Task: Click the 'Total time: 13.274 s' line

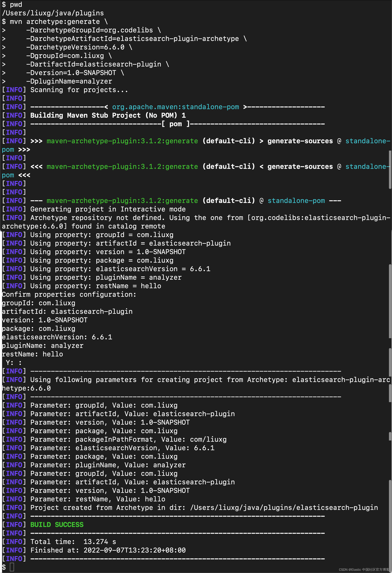Action: tap(73, 542)
